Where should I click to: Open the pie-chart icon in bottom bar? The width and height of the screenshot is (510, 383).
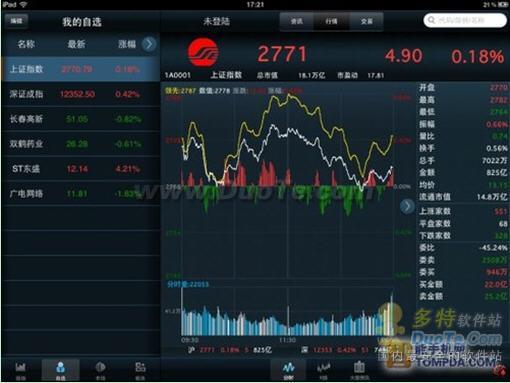tap(100, 370)
